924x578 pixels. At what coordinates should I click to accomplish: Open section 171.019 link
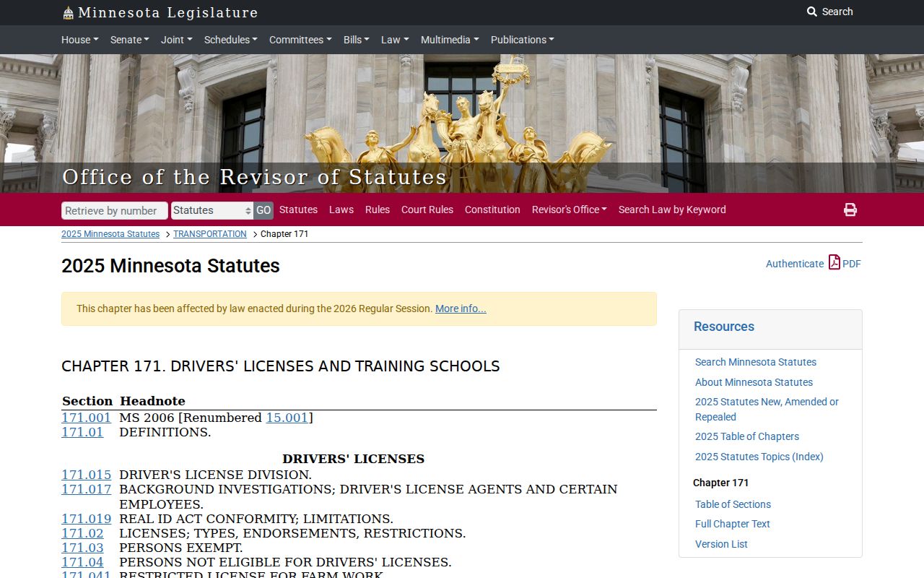click(x=86, y=519)
